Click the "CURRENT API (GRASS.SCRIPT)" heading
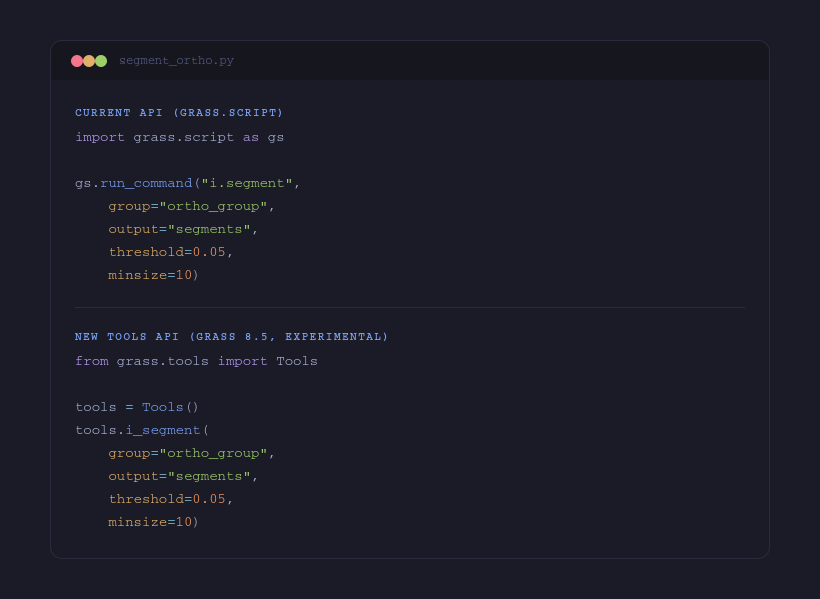The width and height of the screenshot is (820, 599). [179, 113]
